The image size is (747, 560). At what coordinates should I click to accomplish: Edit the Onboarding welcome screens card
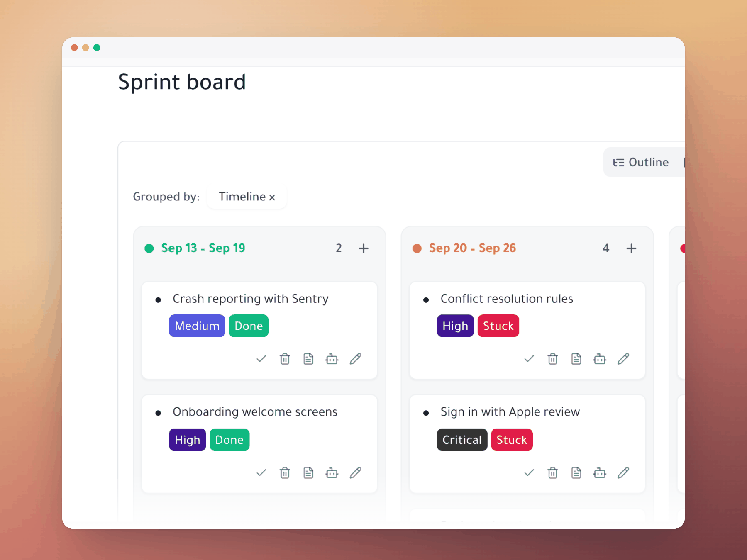(x=356, y=472)
